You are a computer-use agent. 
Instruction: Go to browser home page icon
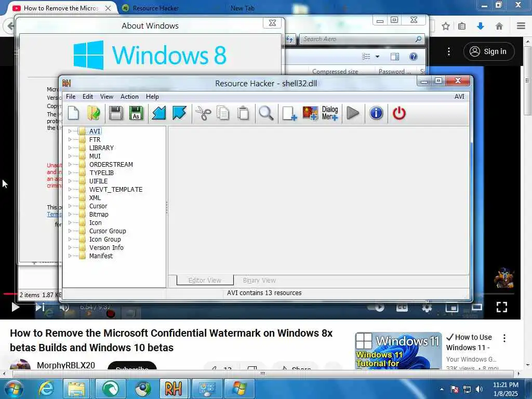[499, 26]
